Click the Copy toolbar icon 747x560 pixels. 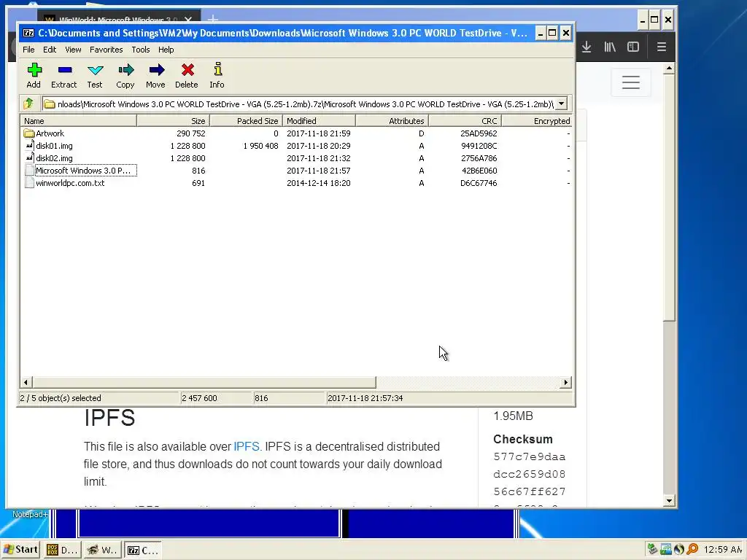click(x=125, y=75)
